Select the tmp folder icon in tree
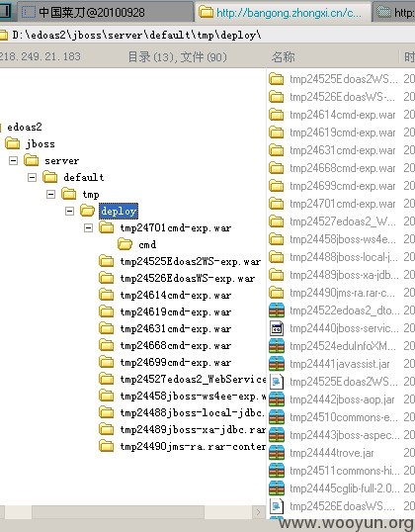 [x=69, y=194]
